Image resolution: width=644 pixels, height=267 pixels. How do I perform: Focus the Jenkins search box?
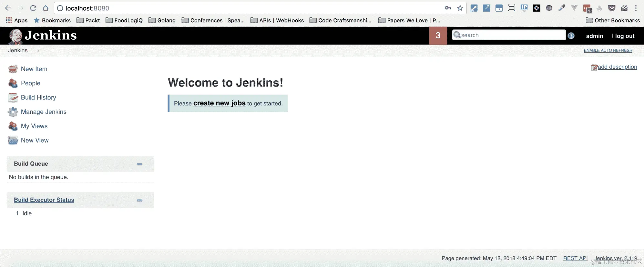point(509,35)
